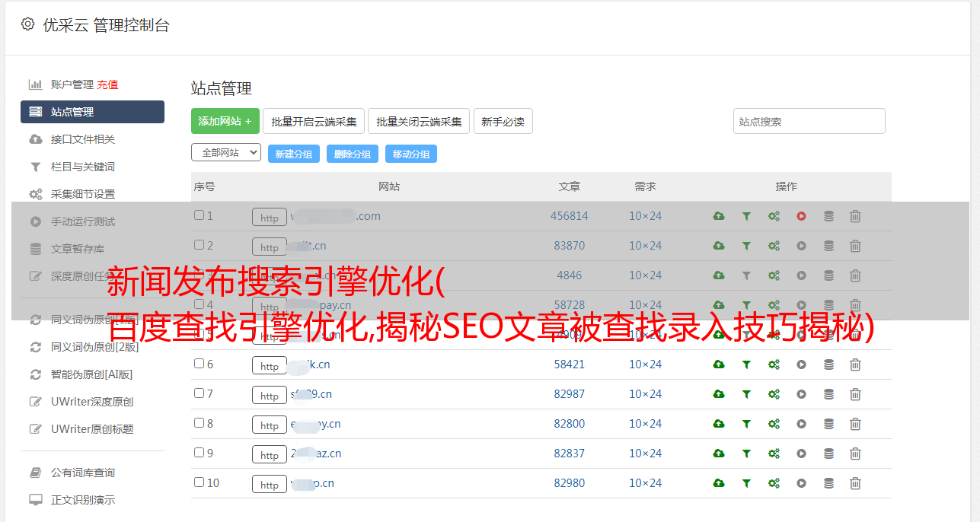Click the 删除分组 button

353,154
